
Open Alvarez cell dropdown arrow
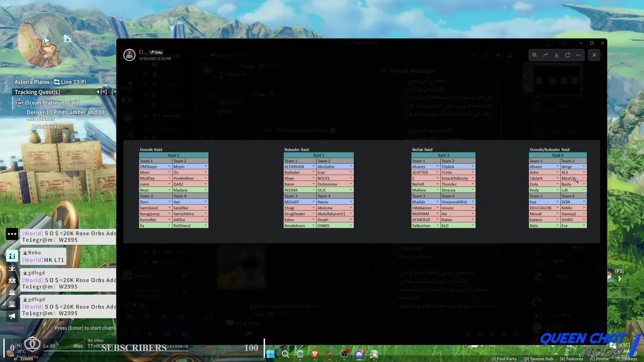(x=437, y=166)
